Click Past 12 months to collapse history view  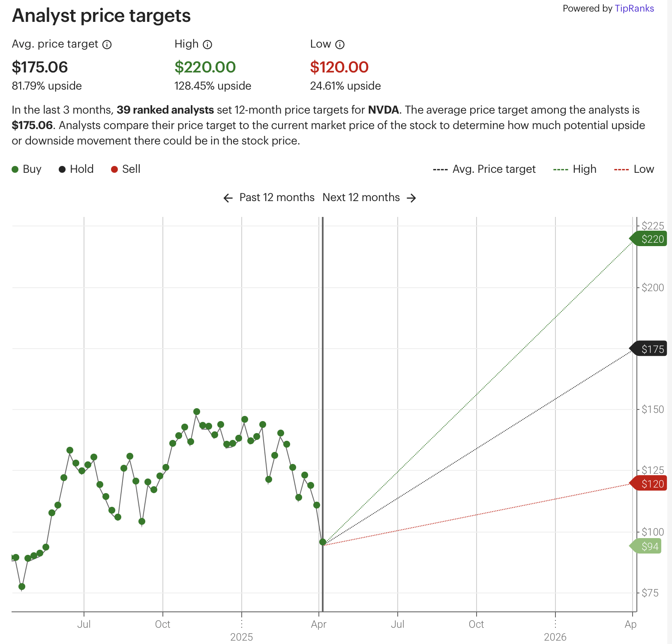[276, 198]
